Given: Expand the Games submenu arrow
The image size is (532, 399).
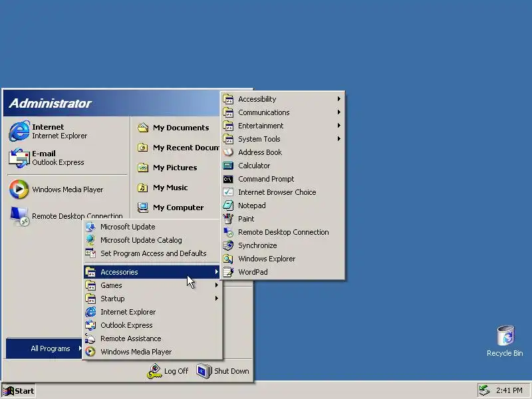Looking at the screenshot, I should pos(216,285).
